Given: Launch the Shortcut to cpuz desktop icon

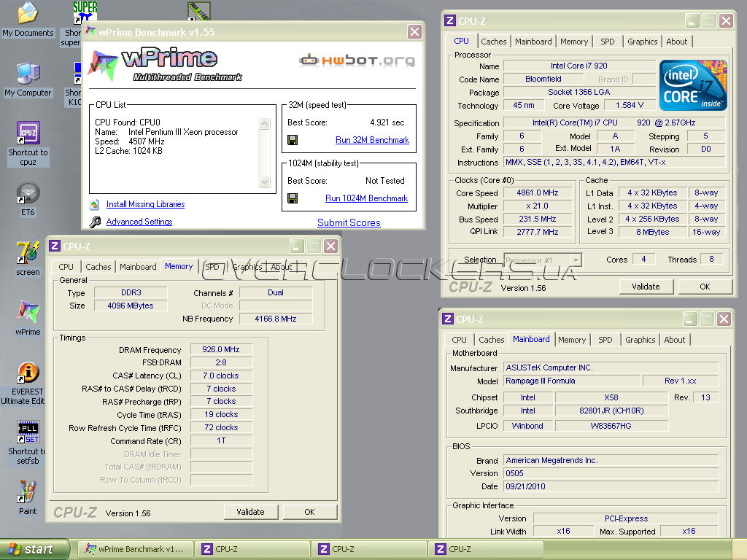Looking at the screenshot, I should click(x=28, y=143).
